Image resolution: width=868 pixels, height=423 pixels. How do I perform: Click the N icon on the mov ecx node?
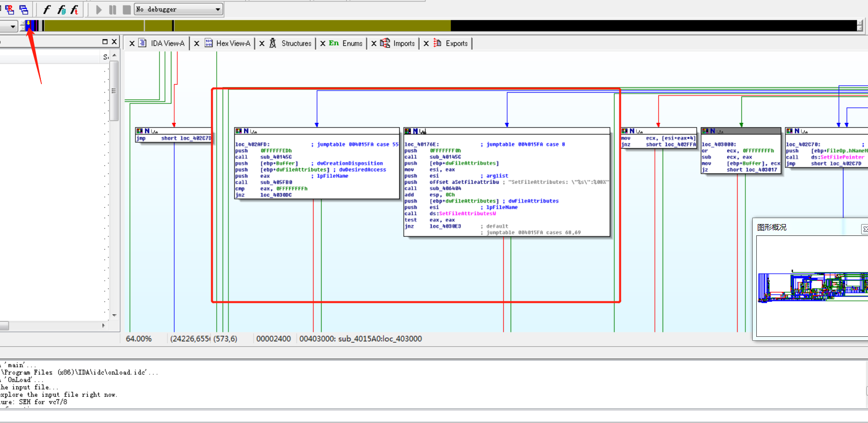click(632, 131)
